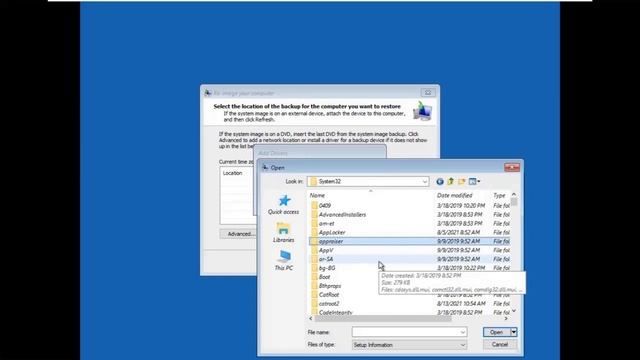Screen dimensions: 640x360
Task: Click the 8/5/2021 8:52 AM date cell
Action: pos(458,232)
